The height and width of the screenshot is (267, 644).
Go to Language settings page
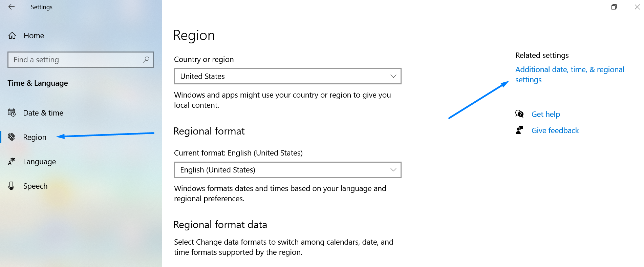click(39, 162)
